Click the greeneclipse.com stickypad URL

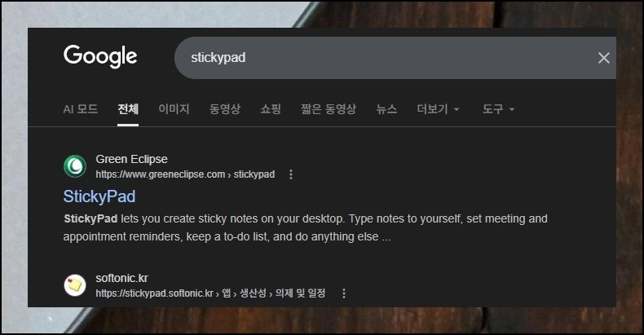[x=185, y=174]
